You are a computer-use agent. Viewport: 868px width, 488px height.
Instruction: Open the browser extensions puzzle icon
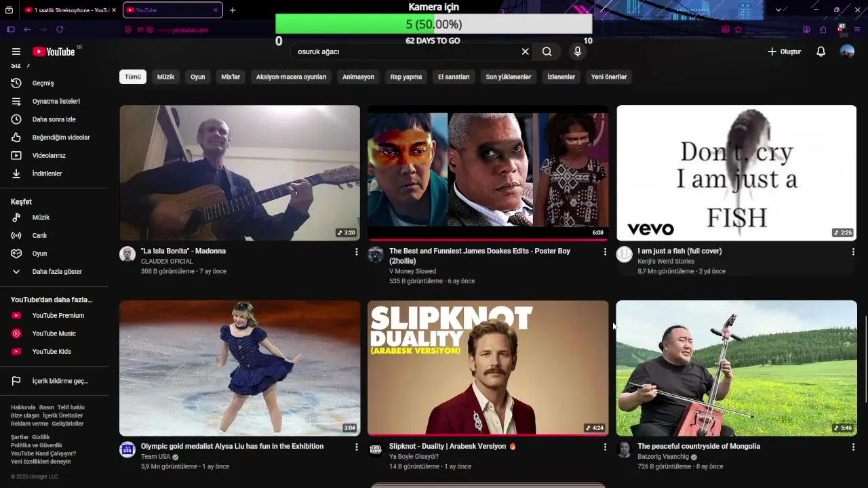click(823, 30)
